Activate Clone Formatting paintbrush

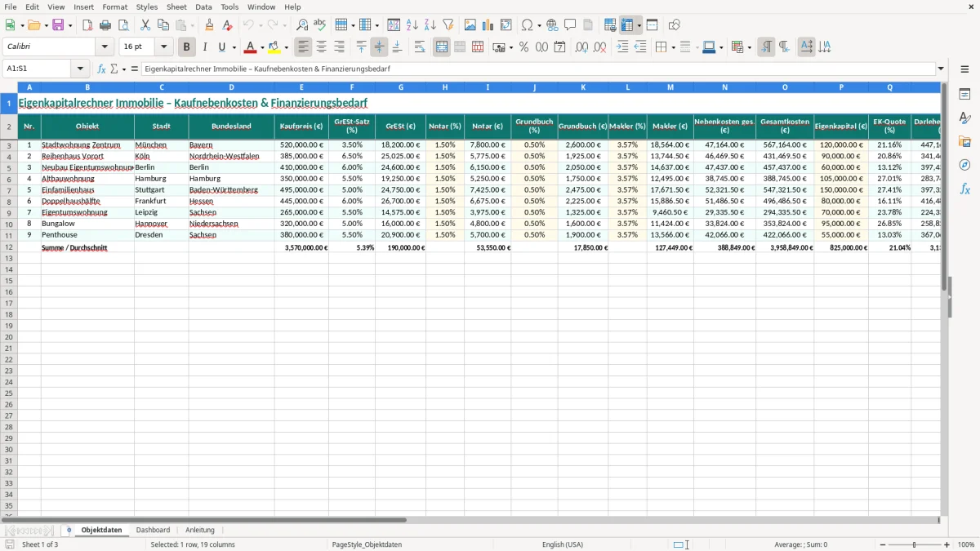pos(209,25)
